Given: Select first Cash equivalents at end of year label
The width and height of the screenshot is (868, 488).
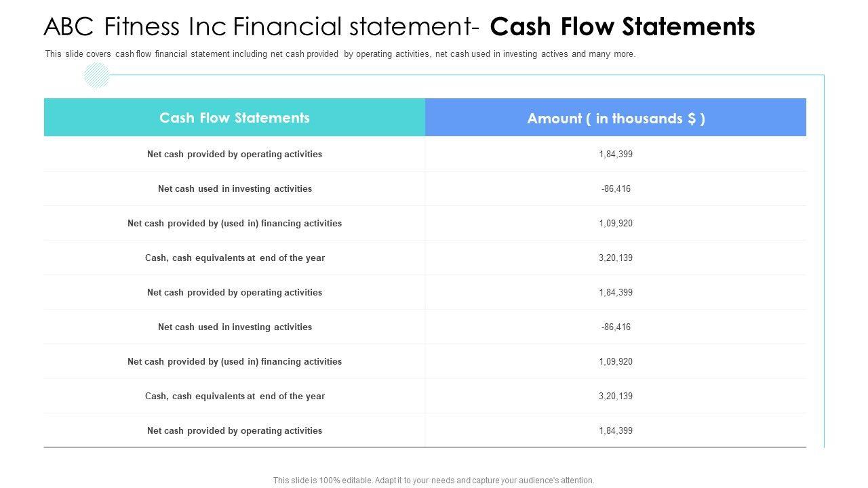Looking at the screenshot, I should point(235,258).
